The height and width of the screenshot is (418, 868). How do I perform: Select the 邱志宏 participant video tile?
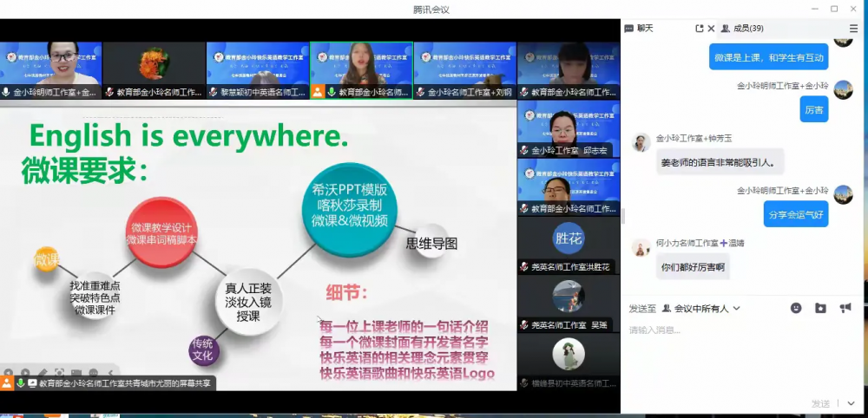click(569, 129)
